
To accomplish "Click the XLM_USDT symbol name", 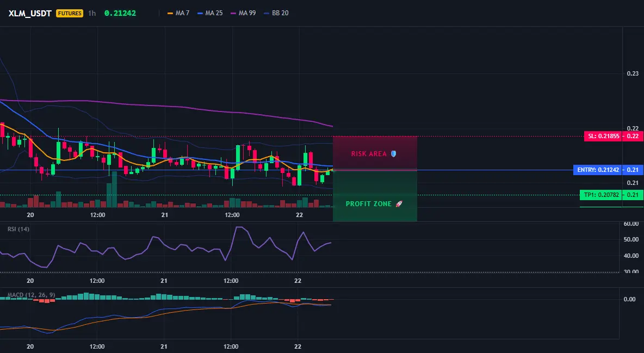I will click(30, 13).
